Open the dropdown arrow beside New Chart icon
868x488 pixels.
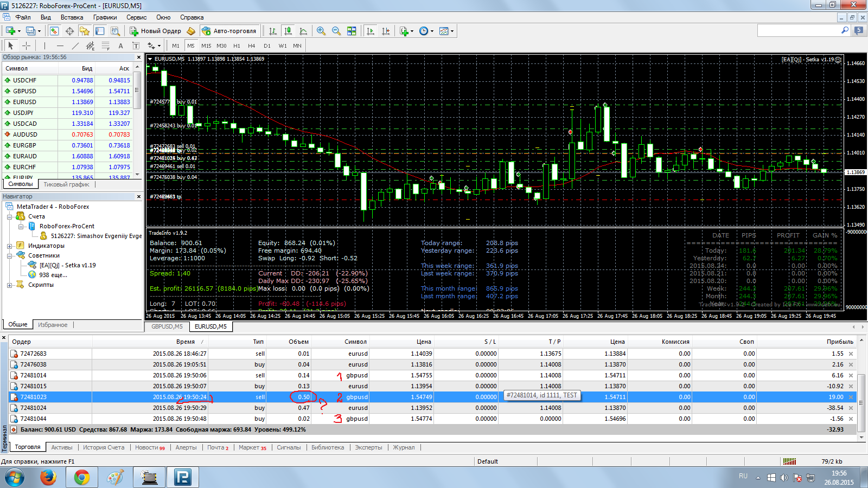click(x=19, y=31)
